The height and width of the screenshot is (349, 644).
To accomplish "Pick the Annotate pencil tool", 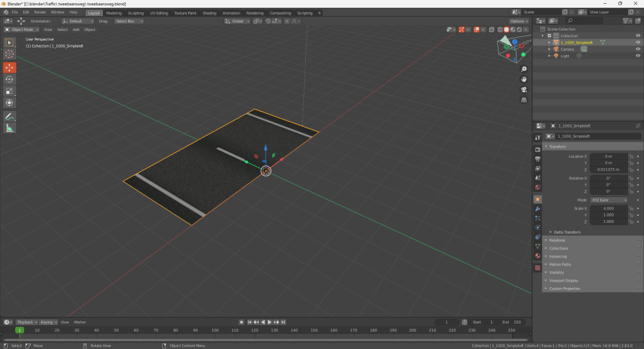I will coord(10,117).
